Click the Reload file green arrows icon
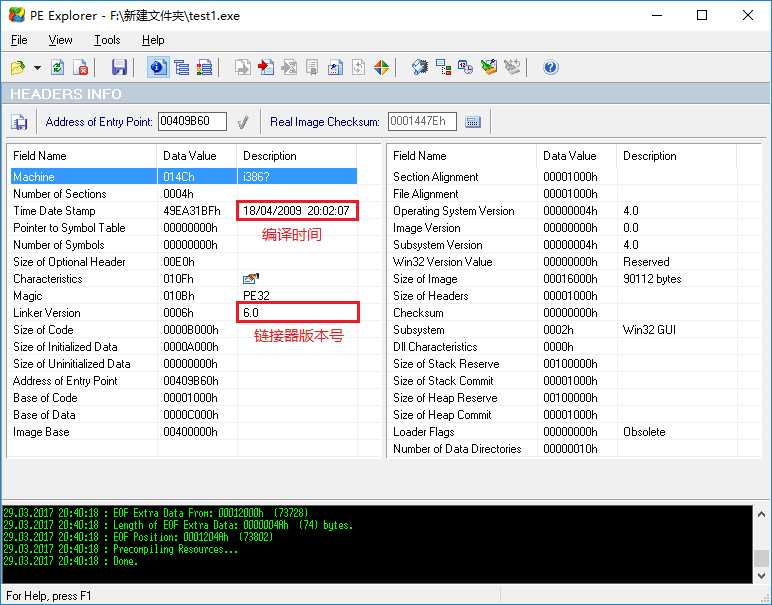The height and width of the screenshot is (605, 772). pos(58,67)
